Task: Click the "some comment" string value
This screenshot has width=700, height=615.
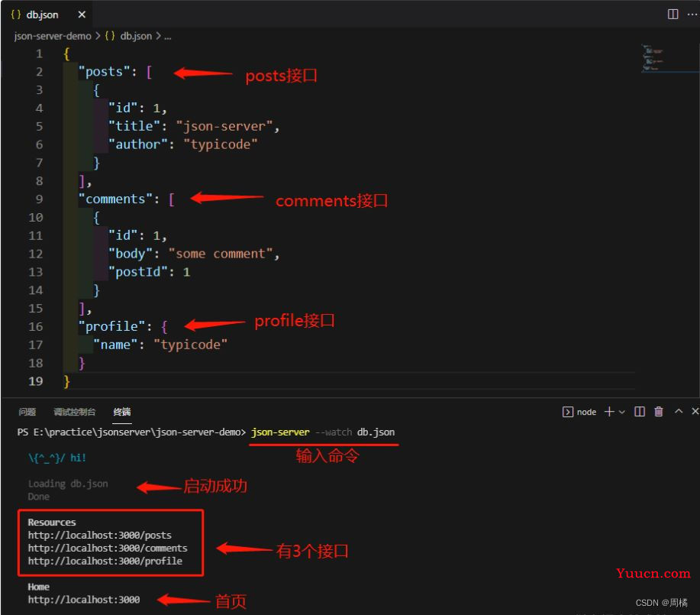Action: tap(221, 254)
